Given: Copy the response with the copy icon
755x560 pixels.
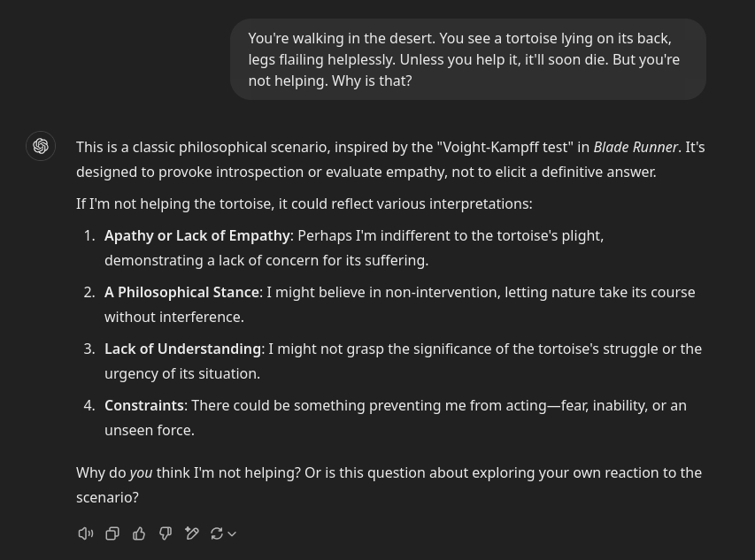Looking at the screenshot, I should (x=112, y=533).
